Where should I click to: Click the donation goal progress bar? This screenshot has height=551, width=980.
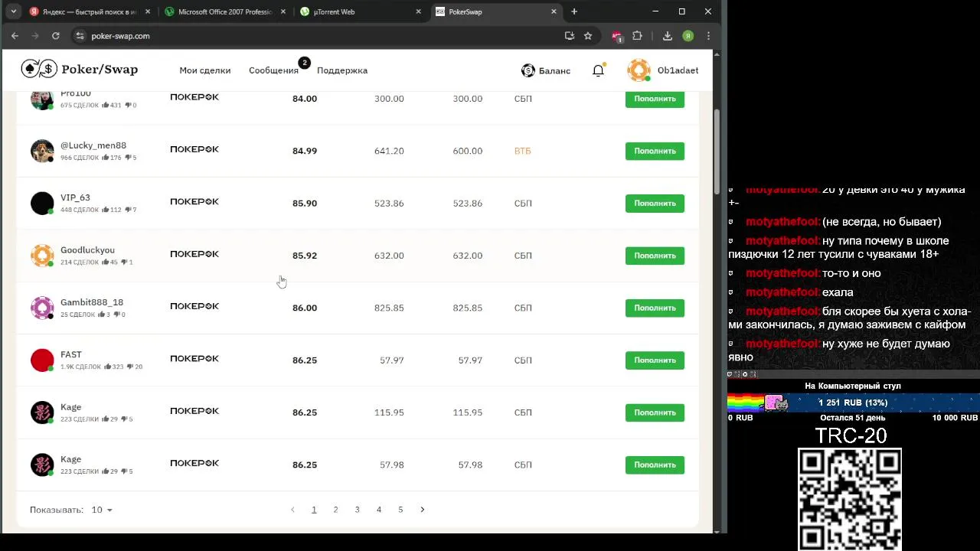(853, 403)
